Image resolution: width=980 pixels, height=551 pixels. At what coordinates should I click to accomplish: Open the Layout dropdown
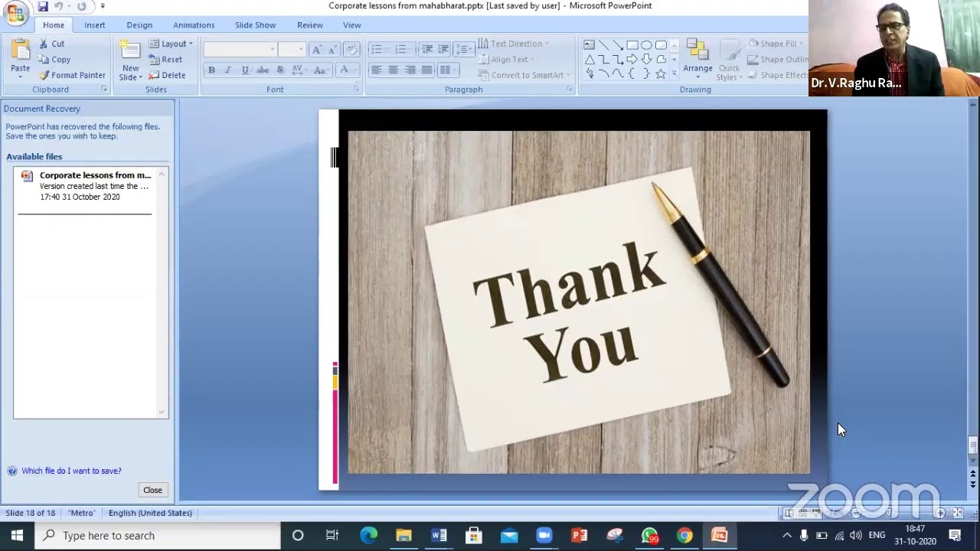171,44
